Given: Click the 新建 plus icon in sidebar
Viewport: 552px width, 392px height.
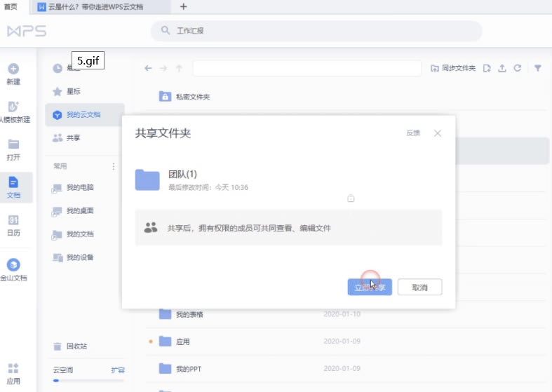Looking at the screenshot, I should pos(13,69).
